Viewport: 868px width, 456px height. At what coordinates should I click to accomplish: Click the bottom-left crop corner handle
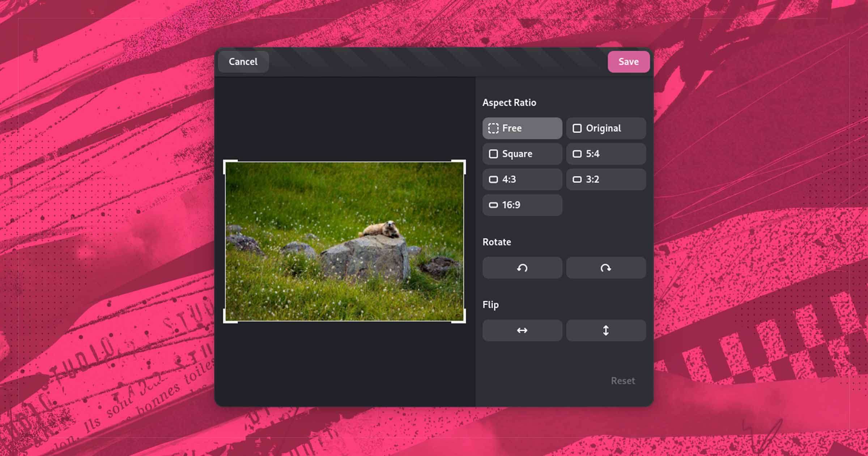[225, 321]
